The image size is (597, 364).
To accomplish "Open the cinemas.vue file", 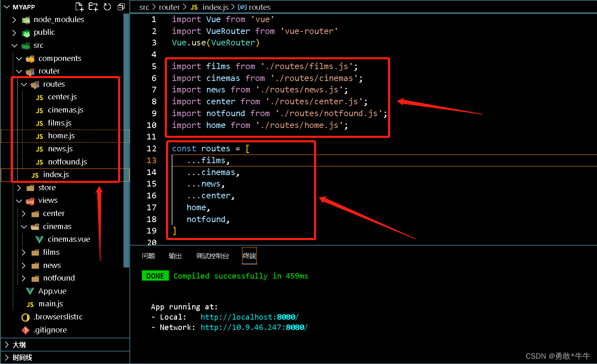I will click(x=69, y=239).
